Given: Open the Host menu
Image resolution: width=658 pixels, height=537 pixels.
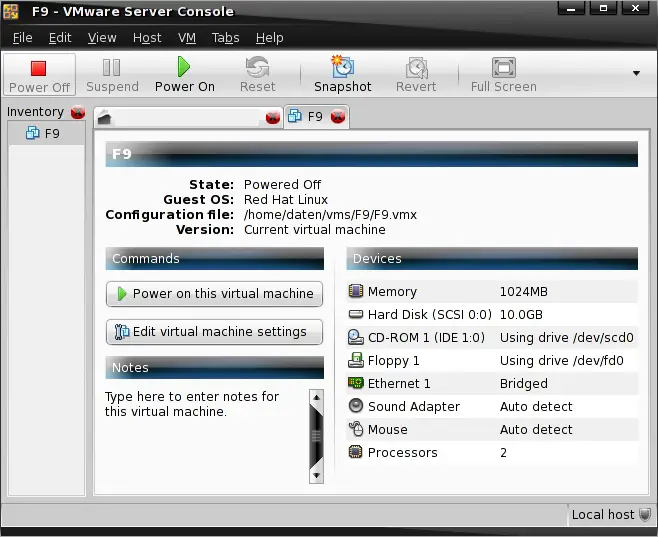Looking at the screenshot, I should [x=147, y=38].
